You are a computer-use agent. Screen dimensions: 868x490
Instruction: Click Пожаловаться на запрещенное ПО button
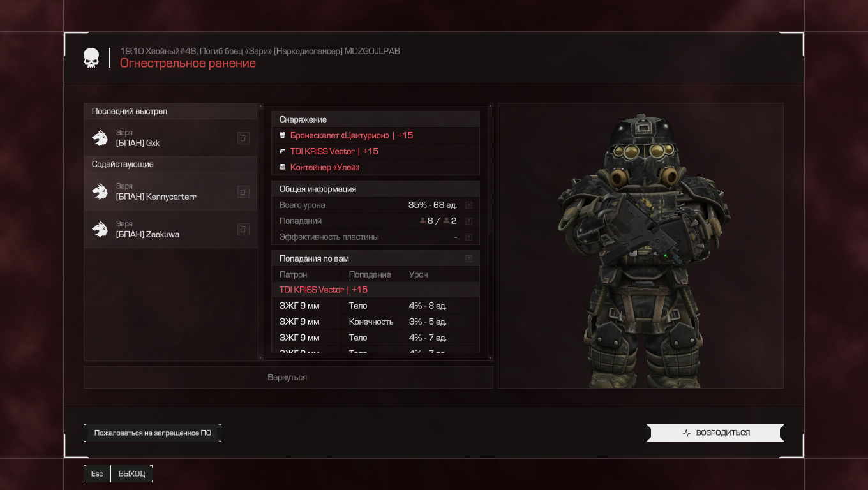point(153,433)
